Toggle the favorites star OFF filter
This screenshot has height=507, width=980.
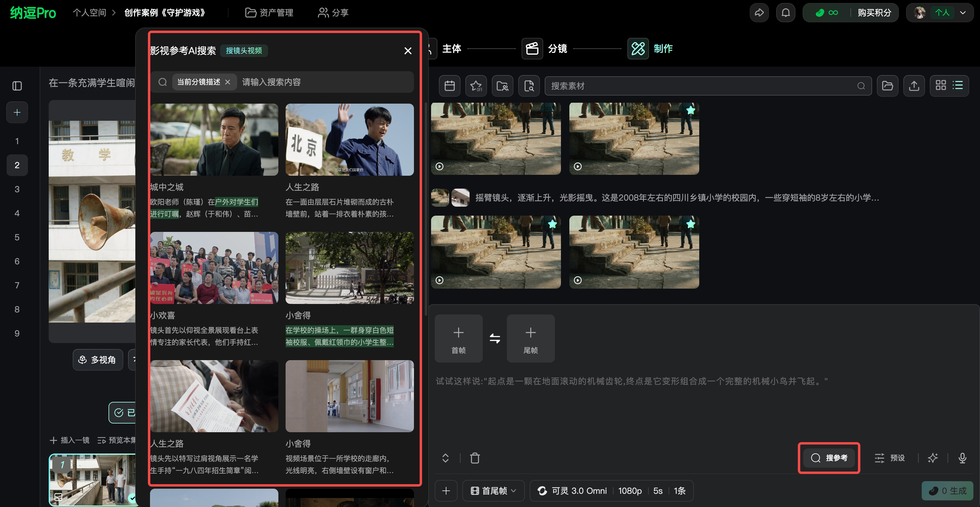click(x=476, y=86)
